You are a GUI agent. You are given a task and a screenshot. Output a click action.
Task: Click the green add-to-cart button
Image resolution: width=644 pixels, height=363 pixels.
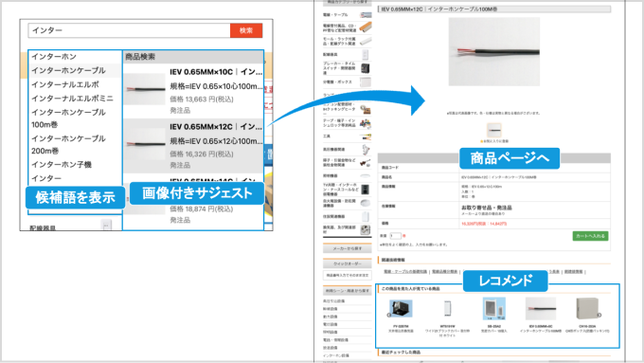[590, 236]
